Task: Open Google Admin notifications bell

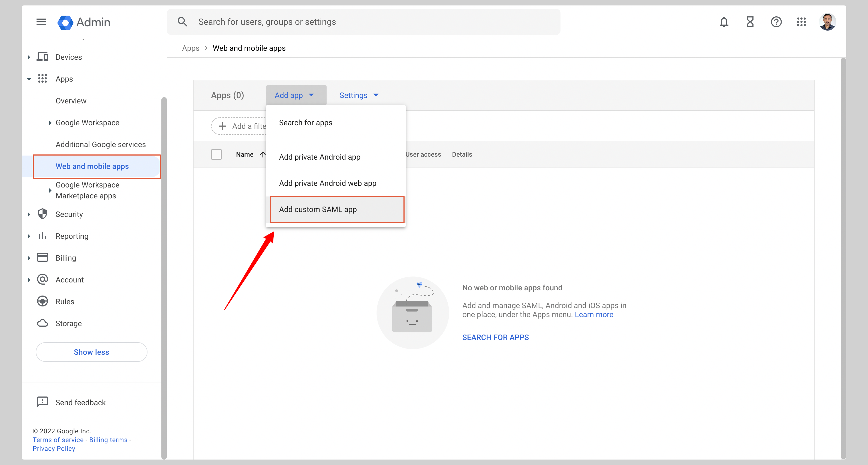Action: pos(724,22)
